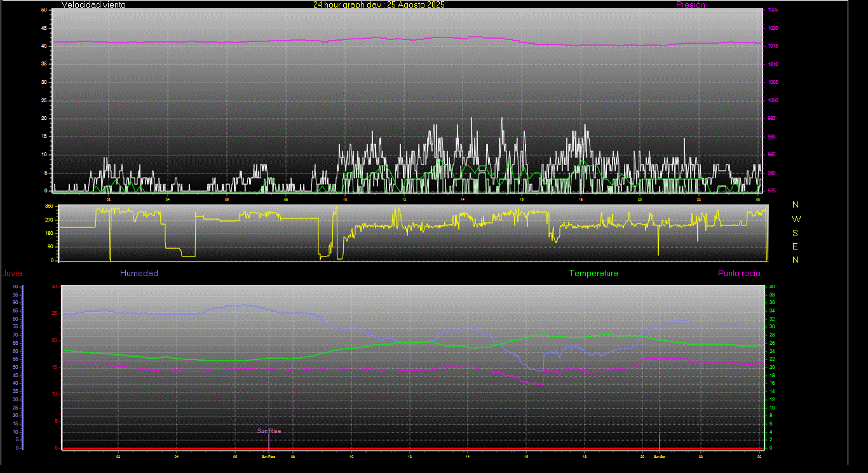Select the 'Humedad' legend label
Image resolution: width=868 pixels, height=473 pixels.
(x=139, y=274)
